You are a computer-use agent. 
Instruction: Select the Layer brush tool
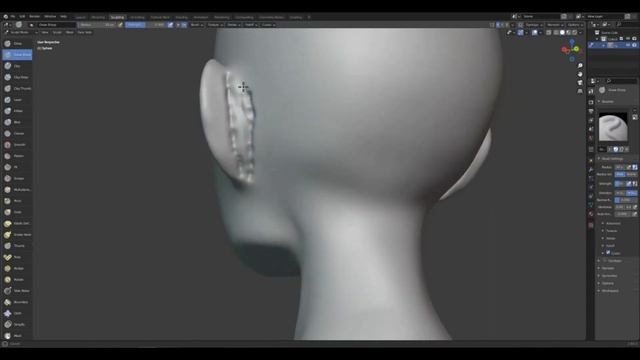[x=17, y=100]
